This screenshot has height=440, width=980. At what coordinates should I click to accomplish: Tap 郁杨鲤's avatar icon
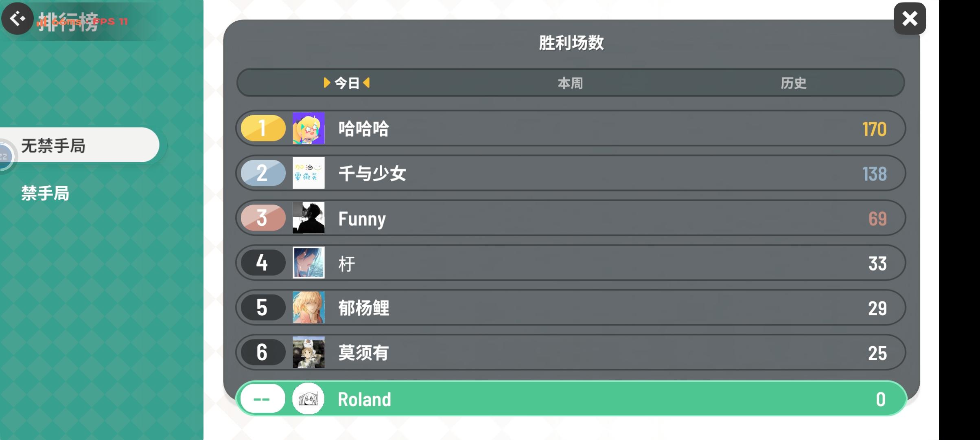click(x=308, y=307)
